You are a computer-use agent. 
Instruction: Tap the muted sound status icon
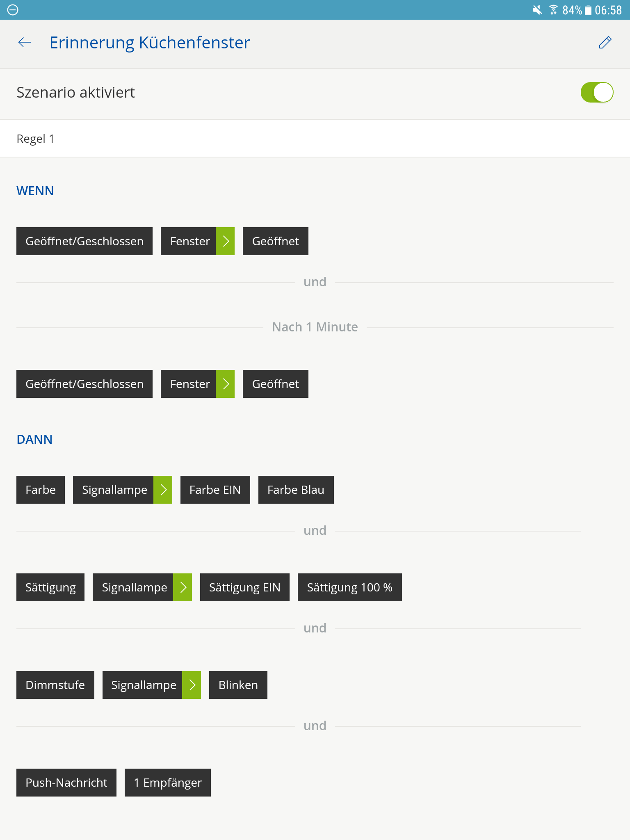click(537, 10)
